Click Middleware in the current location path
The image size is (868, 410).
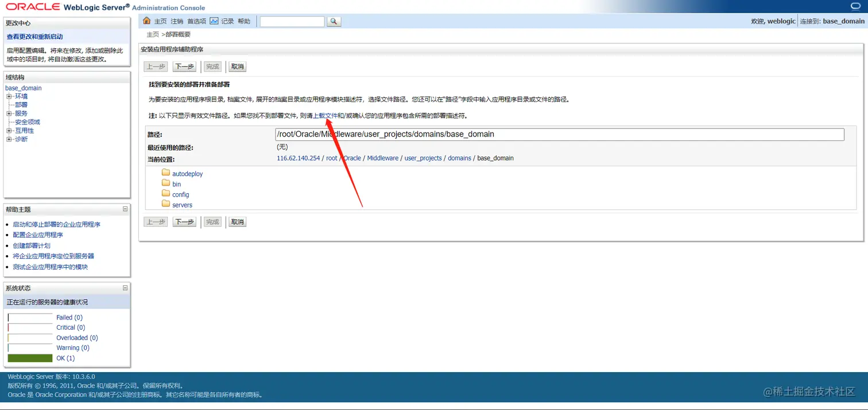[383, 158]
